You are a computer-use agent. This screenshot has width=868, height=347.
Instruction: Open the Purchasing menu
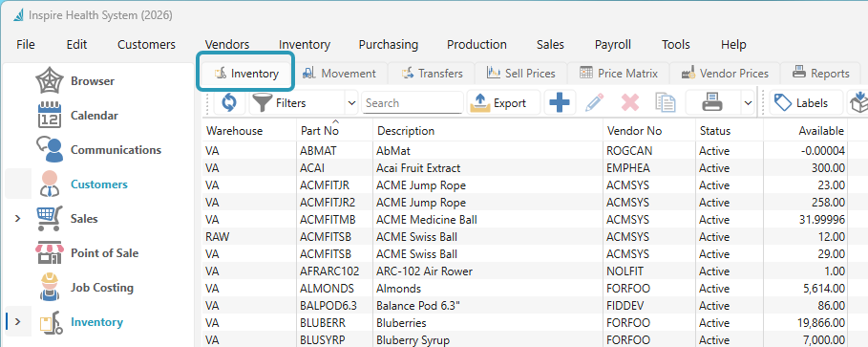coord(388,44)
